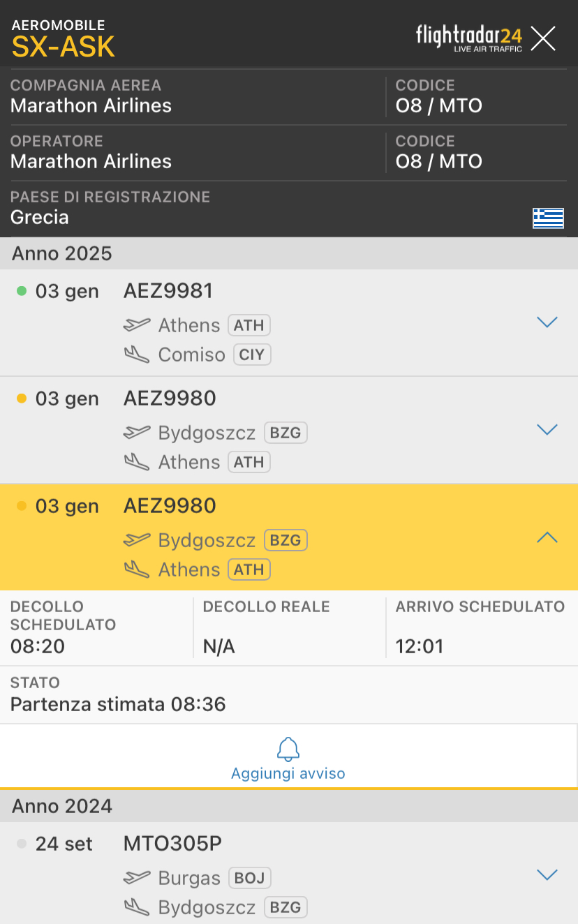This screenshot has width=578, height=924.
Task: Expand the MTO305P flight details
Action: click(547, 874)
